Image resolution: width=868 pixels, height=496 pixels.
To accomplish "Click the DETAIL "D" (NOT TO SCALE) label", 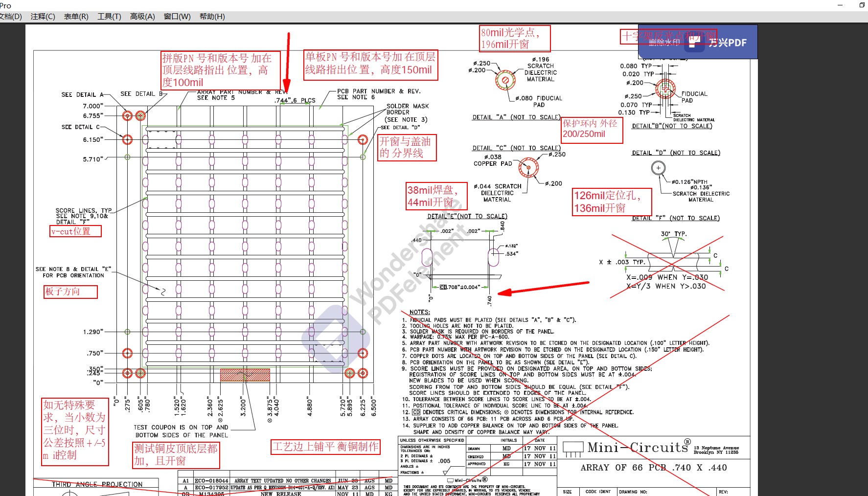I will tap(676, 153).
